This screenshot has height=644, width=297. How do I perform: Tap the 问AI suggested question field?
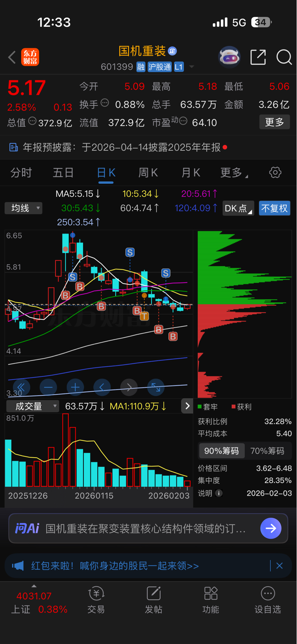pos(146,528)
